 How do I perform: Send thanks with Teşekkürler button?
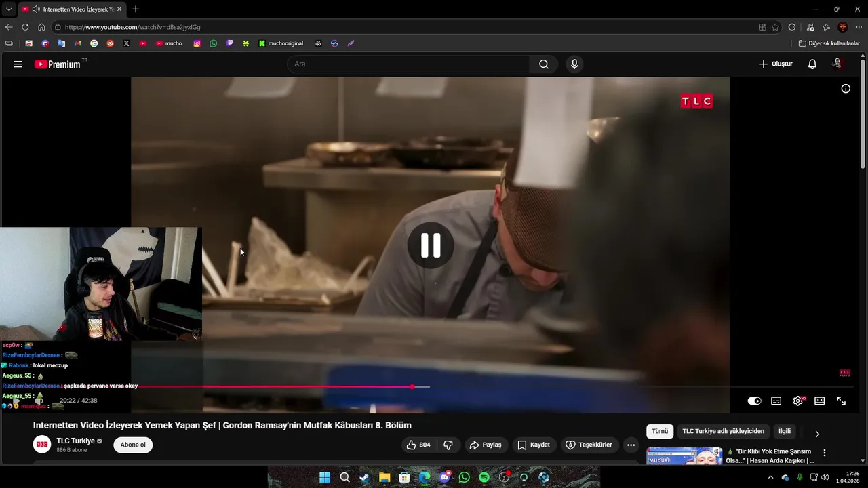589,445
